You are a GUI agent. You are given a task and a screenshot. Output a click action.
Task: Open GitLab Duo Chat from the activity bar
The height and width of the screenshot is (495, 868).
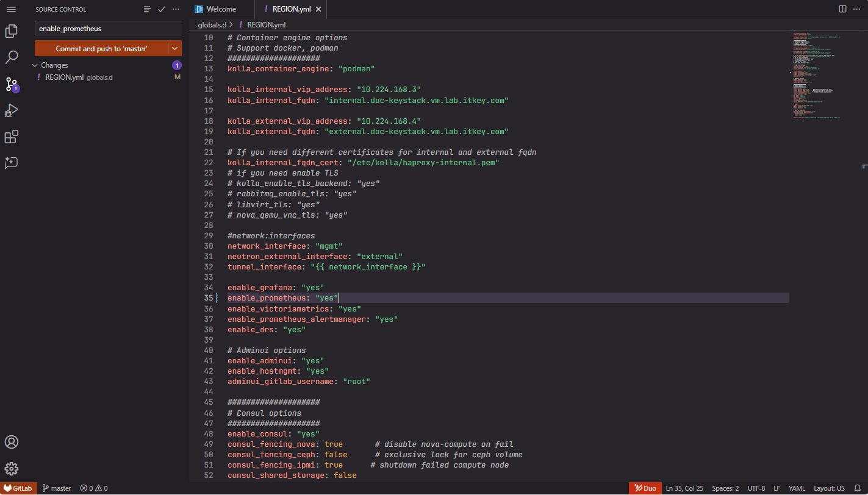[11, 162]
